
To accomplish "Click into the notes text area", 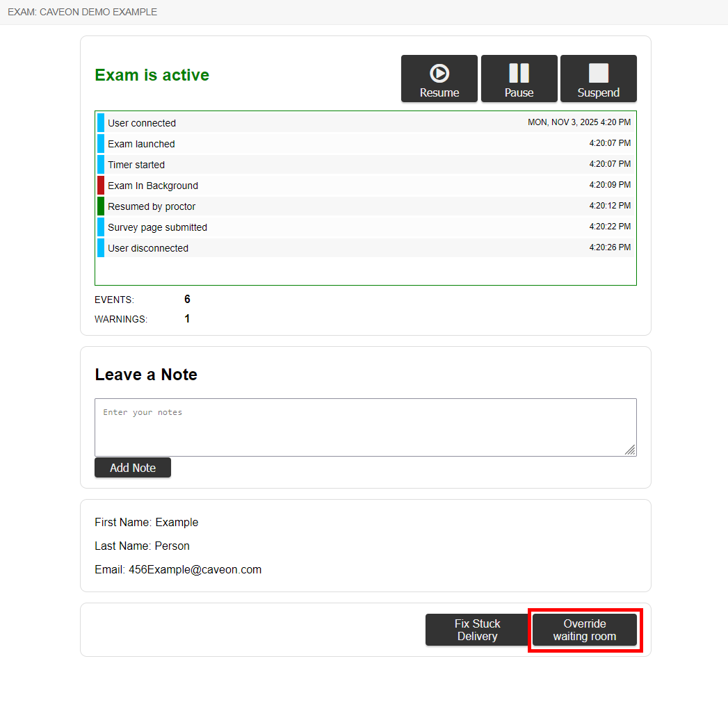I will pos(366,427).
